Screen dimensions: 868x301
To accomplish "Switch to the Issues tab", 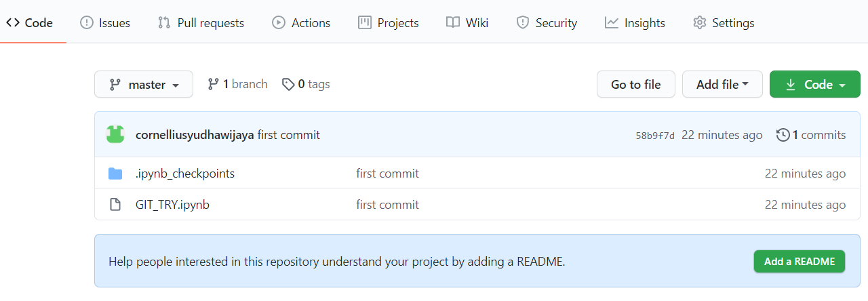I will pyautogui.click(x=105, y=23).
